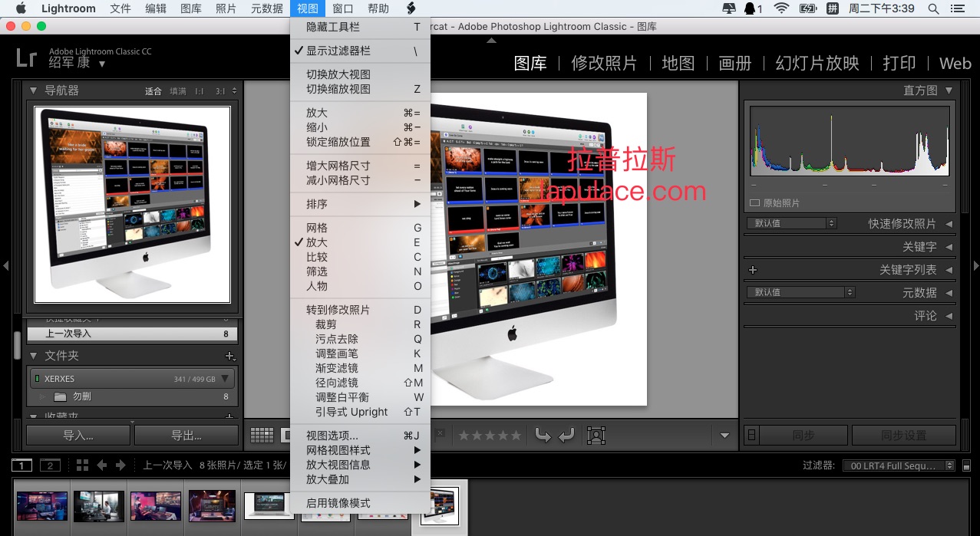Select second monitor display button 2
The width and height of the screenshot is (980, 536).
point(50,465)
